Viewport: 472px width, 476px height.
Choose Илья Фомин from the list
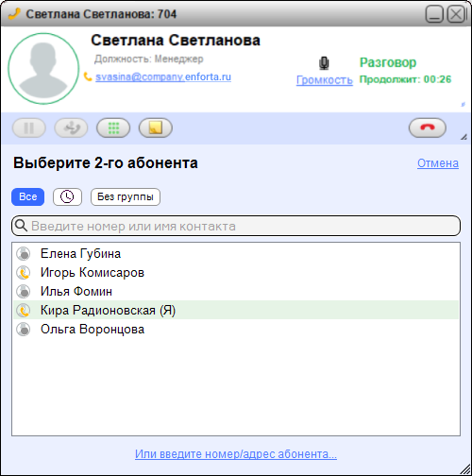click(x=236, y=291)
